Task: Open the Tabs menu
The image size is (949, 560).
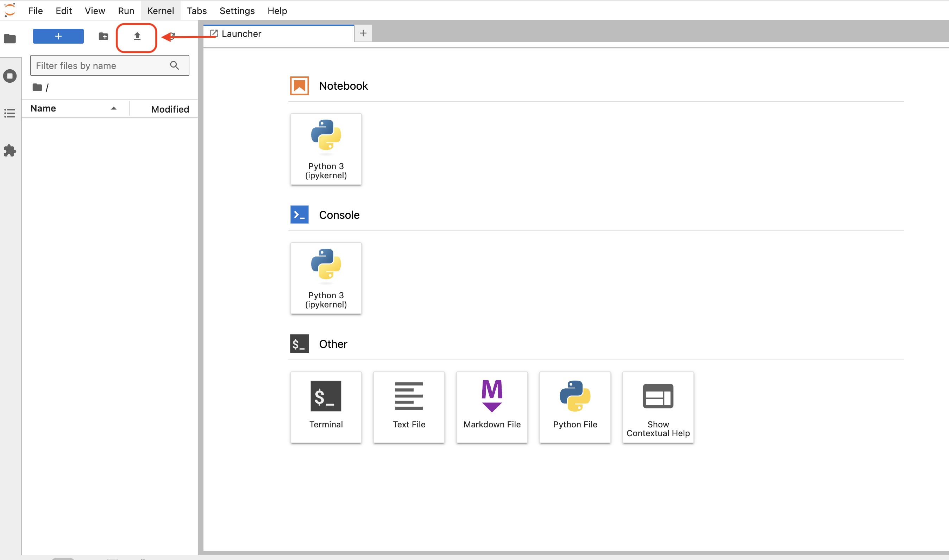Action: click(x=197, y=11)
